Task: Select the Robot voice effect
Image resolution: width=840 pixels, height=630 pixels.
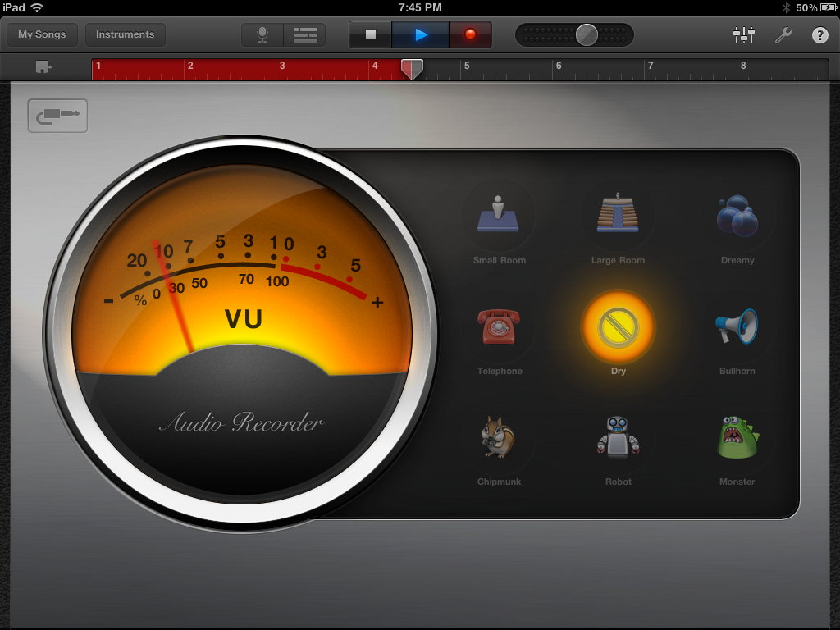Action: pos(618,437)
